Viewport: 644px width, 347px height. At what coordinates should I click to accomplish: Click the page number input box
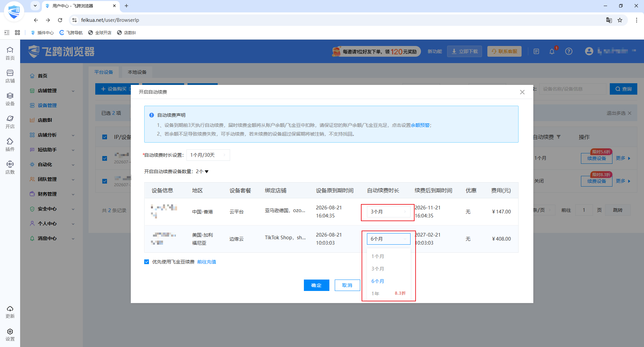click(584, 210)
